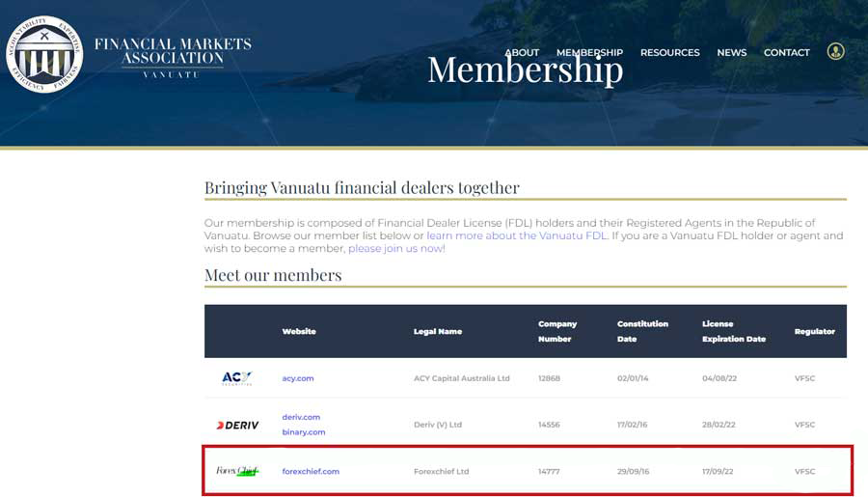This screenshot has height=497, width=868.
Task: Visit the deriv.com website link
Action: coord(301,417)
